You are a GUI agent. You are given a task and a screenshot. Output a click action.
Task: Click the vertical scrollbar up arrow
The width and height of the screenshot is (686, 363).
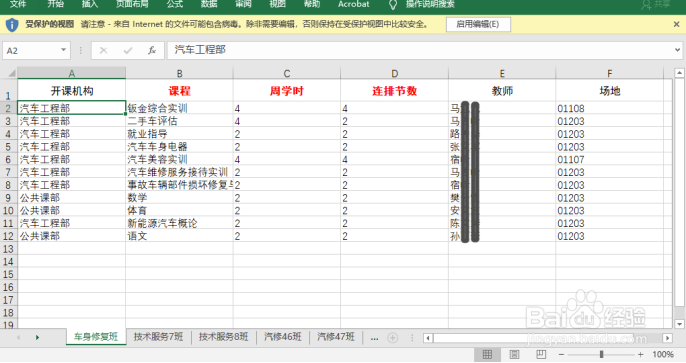tap(679, 73)
